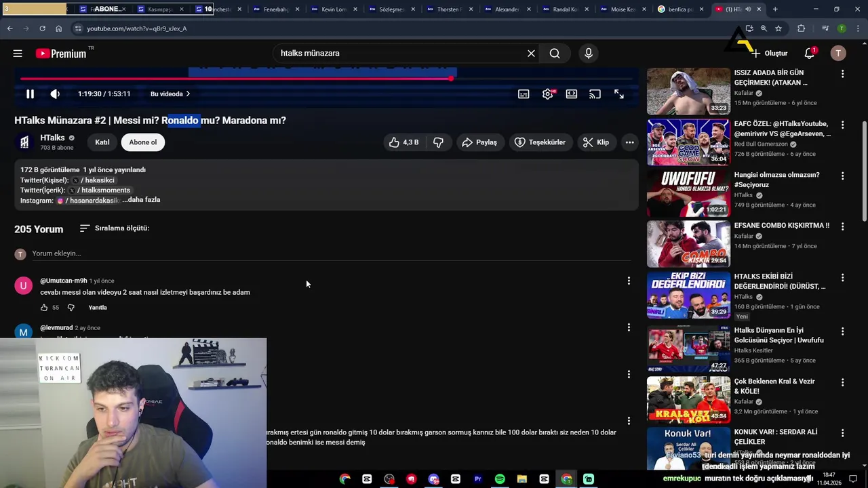The height and width of the screenshot is (488, 868).
Task: Open menu for EAFC ÖZEL video
Action: click(843, 125)
